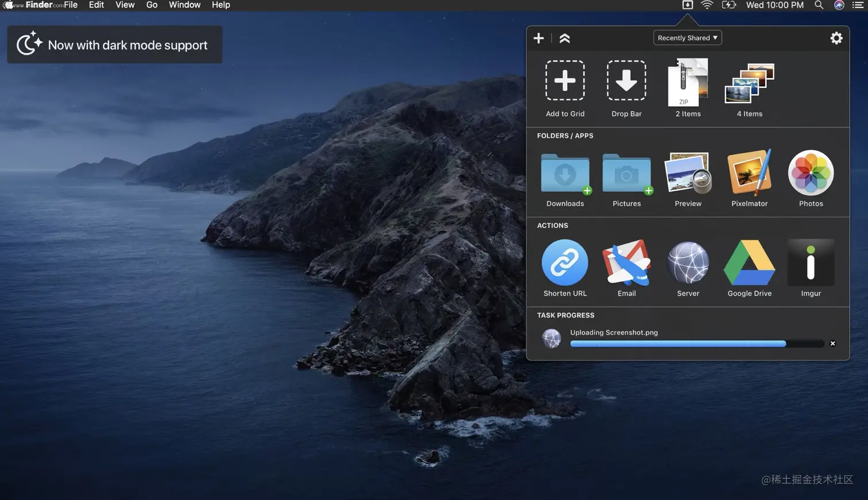Click the upload progress bar for Screenshot.png
This screenshot has height=500, width=868.
pos(697,344)
